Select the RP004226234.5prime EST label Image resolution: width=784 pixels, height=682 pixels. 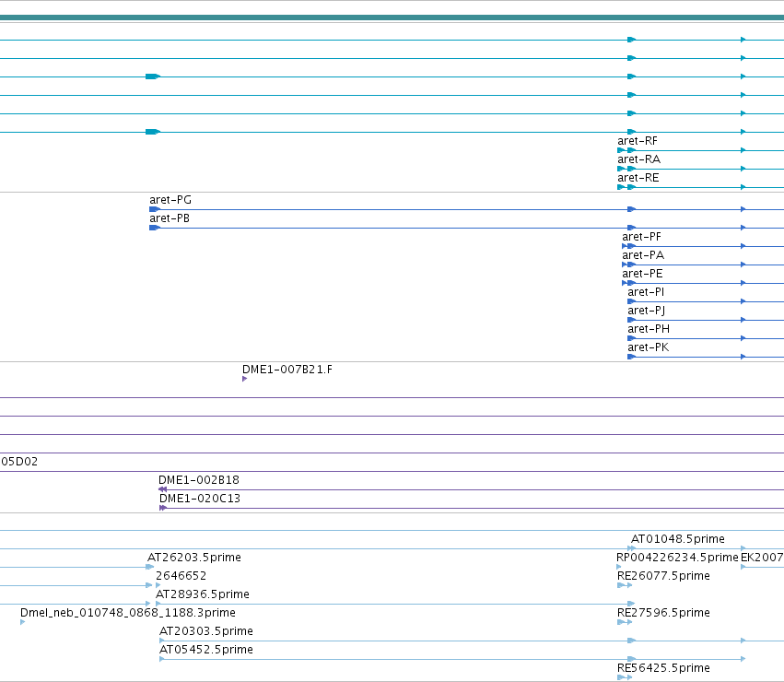(677, 558)
